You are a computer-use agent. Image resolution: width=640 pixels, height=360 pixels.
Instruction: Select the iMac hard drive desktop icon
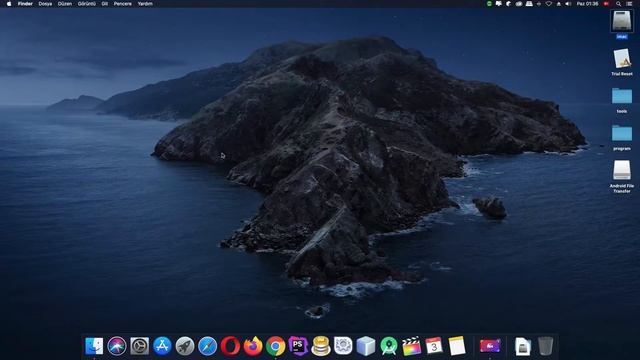point(622,21)
